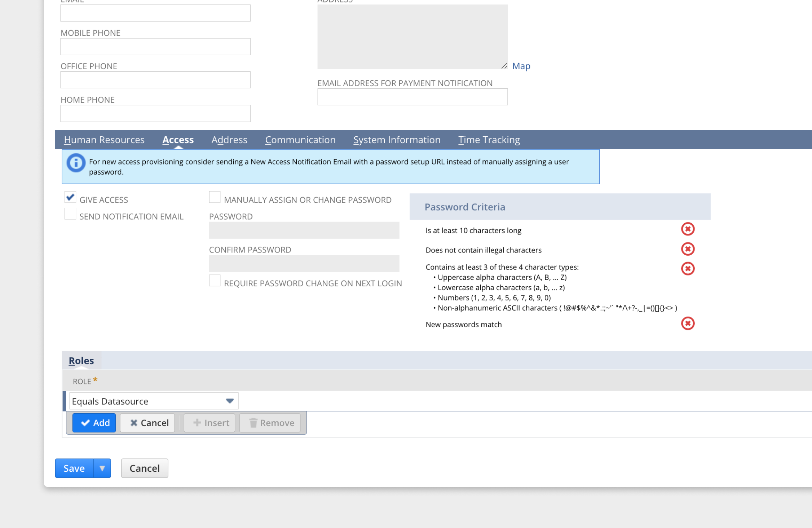Image resolution: width=812 pixels, height=528 pixels.
Task: Check Manually Assign or Change Password
Action: (x=215, y=197)
